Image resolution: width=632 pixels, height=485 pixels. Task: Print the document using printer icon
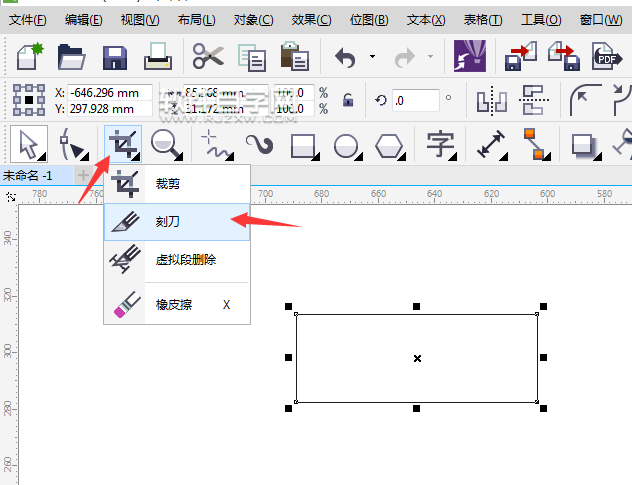coord(158,56)
